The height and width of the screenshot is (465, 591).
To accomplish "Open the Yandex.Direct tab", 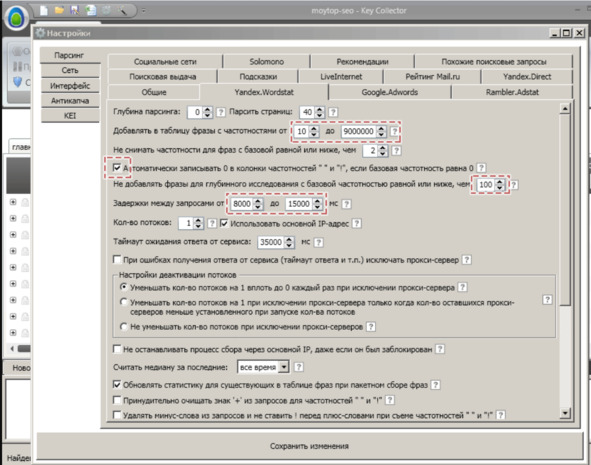I will 527,76.
